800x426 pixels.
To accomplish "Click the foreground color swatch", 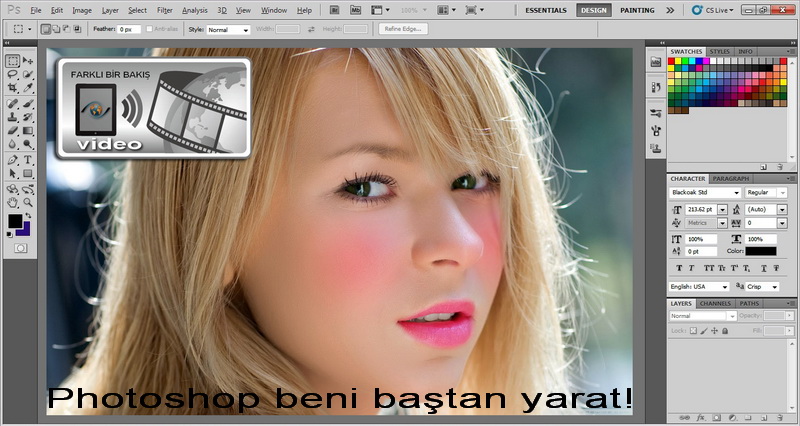I will tap(15, 221).
